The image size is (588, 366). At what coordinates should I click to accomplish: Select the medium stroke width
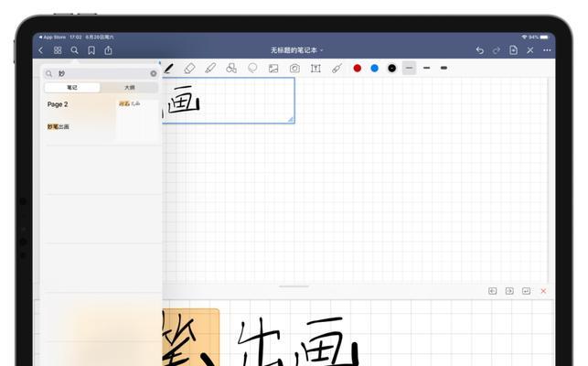[x=426, y=68]
